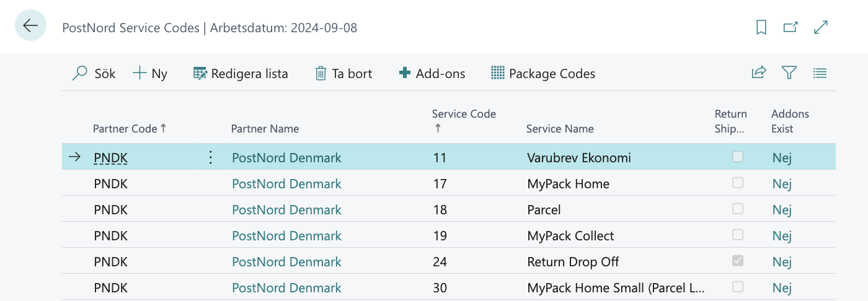Select Varubrev Ekonomi service name
Screen dimensions: 868x301
click(579, 157)
